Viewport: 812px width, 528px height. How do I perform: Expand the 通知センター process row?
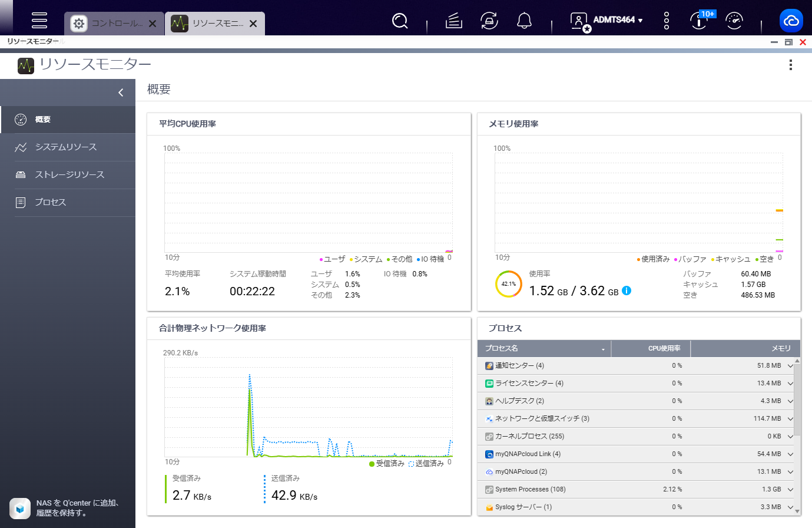click(x=790, y=366)
